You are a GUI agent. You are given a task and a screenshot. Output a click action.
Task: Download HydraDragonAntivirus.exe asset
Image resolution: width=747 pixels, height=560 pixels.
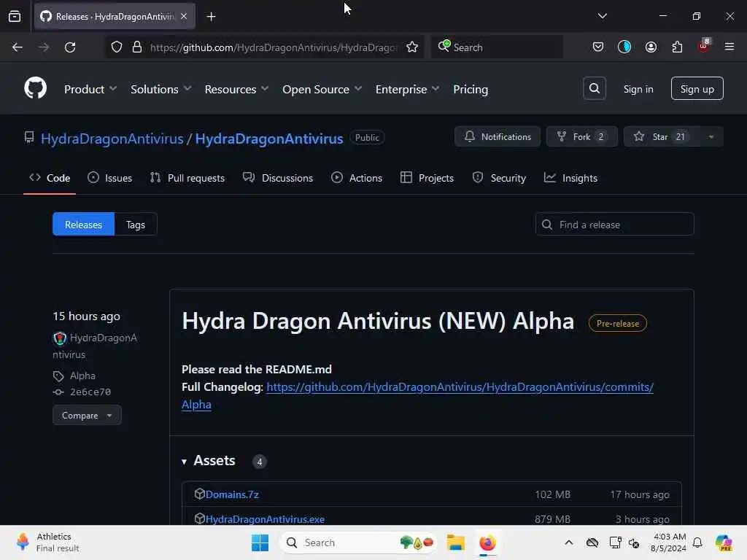point(265,519)
